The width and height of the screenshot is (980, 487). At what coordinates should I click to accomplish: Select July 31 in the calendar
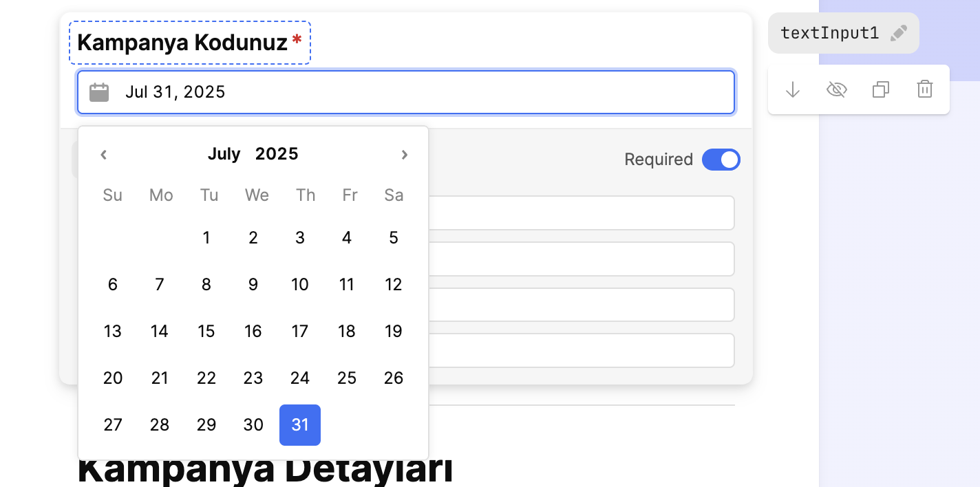300,425
